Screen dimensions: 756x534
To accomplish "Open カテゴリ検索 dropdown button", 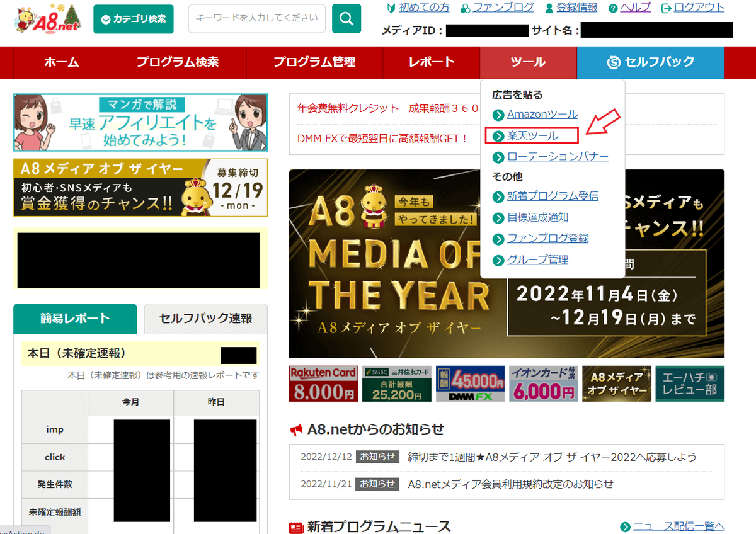I will [x=133, y=19].
